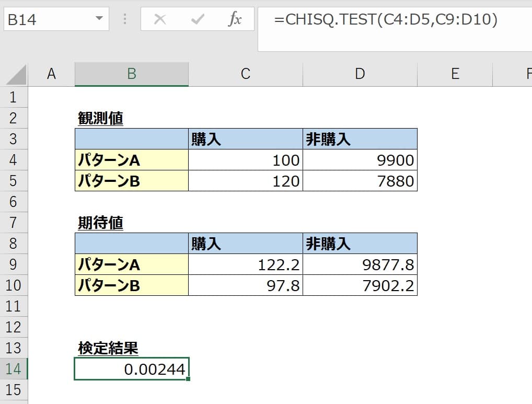Click the three-dot handle beside Name Box
Screen dimensions: 532x404
coord(124,20)
